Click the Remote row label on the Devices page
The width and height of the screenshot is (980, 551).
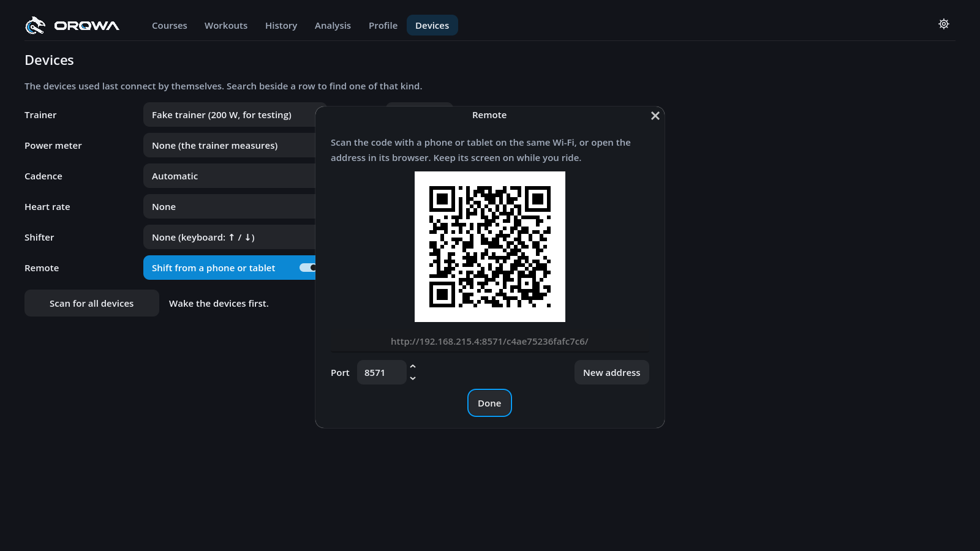[x=42, y=268]
